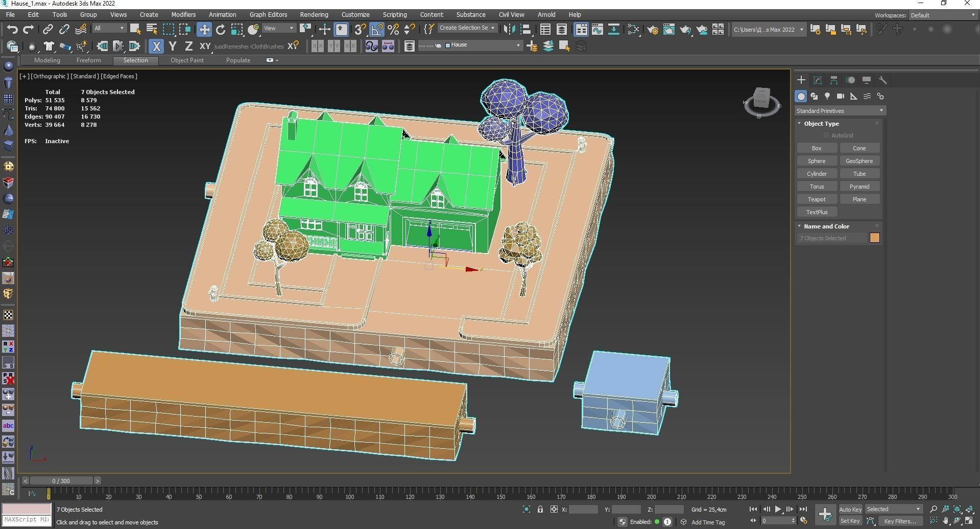Toggle Percent Snap icon
The width and height of the screenshot is (980, 529).
click(393, 29)
